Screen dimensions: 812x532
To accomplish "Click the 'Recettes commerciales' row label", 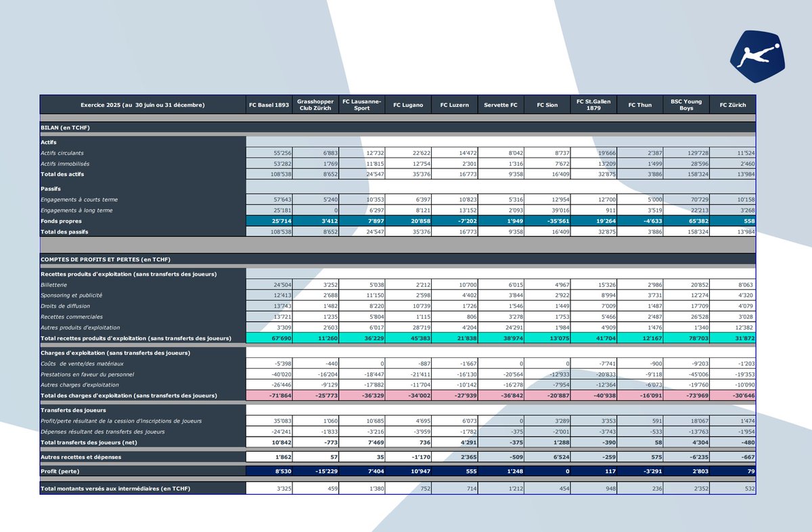I will point(71,317).
